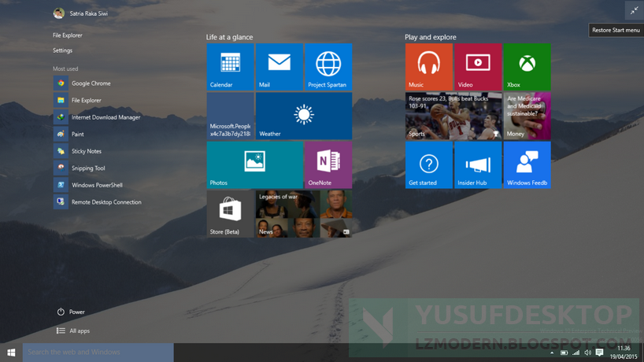Open the Weather tile
Image resolution: width=644 pixels, height=362 pixels.
click(304, 116)
